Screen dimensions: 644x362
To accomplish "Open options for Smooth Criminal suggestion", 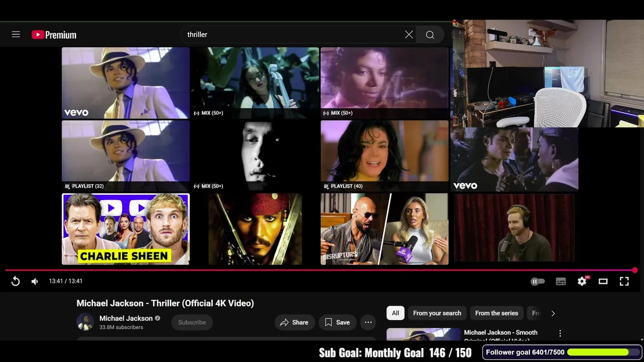I will click(x=560, y=333).
